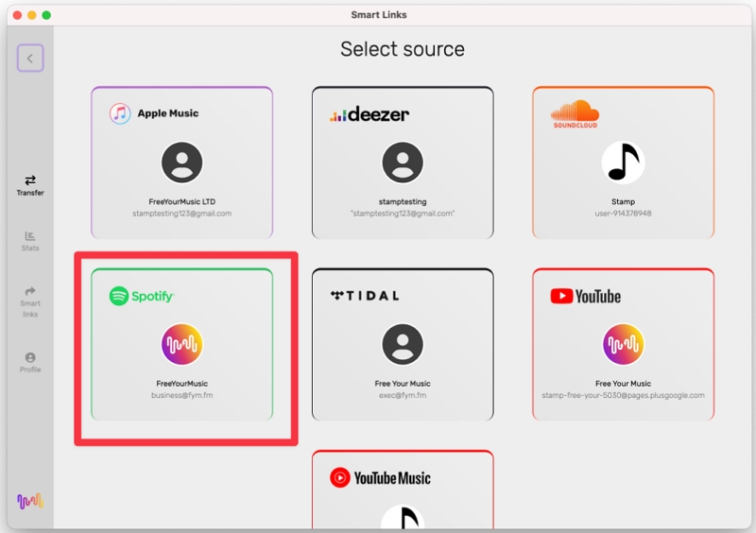Screen dimensions: 756x533
Task: Click the stamptesting account name
Action: pos(403,201)
